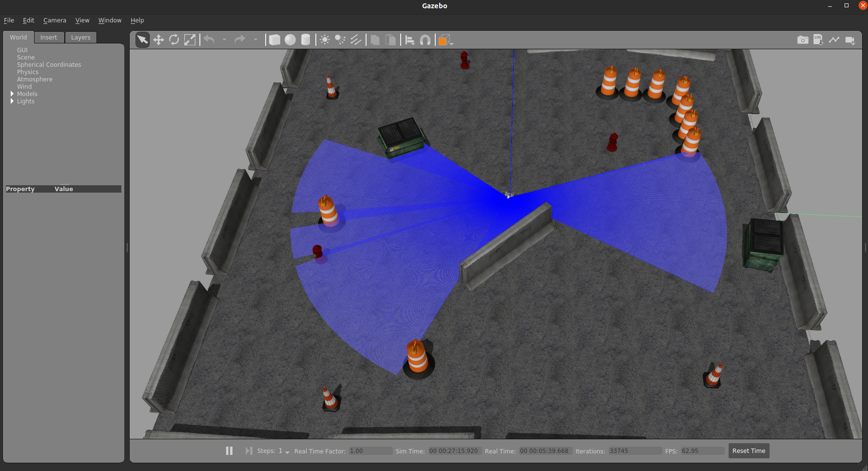Select Physics in the World tree
Screen dimensions: 868x471
[x=28, y=72]
